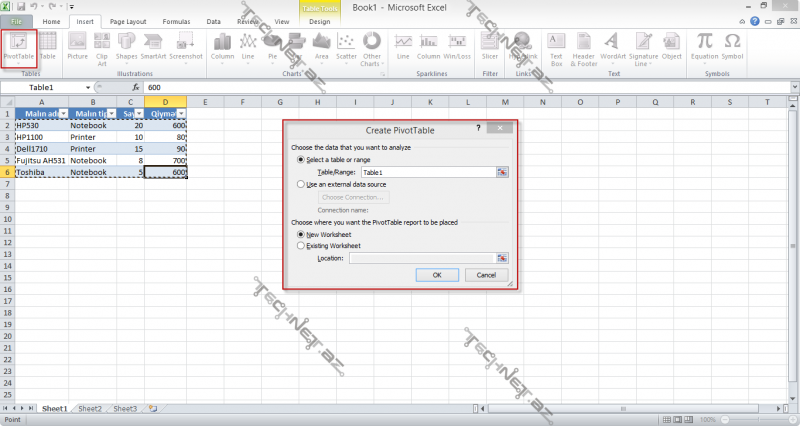Click the insert function fx icon
This screenshot has height=426, width=800.
[136, 87]
